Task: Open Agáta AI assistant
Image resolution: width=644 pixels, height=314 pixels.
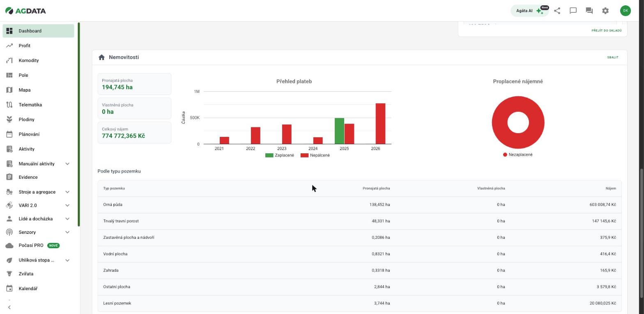Action: [529, 11]
